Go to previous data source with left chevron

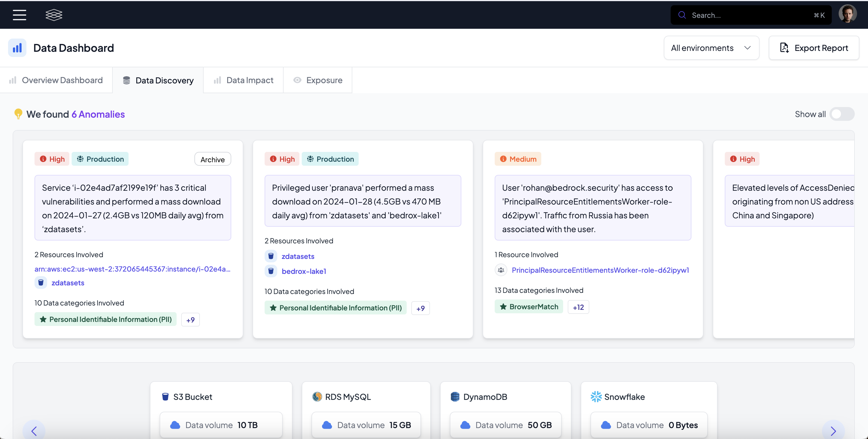(34, 431)
